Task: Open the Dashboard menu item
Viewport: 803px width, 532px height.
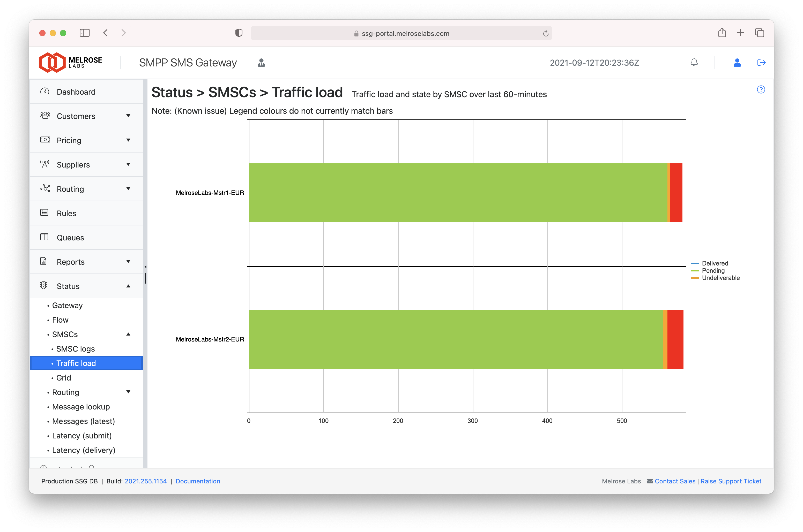Action: tap(76, 92)
